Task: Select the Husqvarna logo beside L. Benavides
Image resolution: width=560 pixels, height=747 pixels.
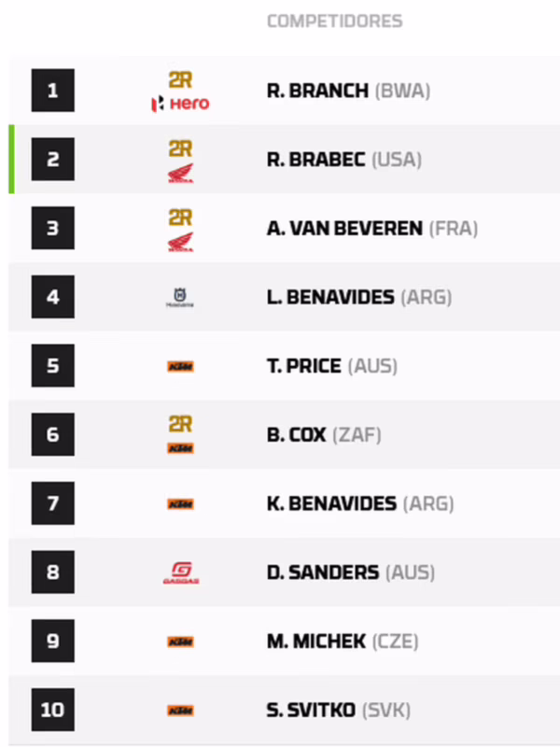Action: pyautogui.click(x=180, y=297)
